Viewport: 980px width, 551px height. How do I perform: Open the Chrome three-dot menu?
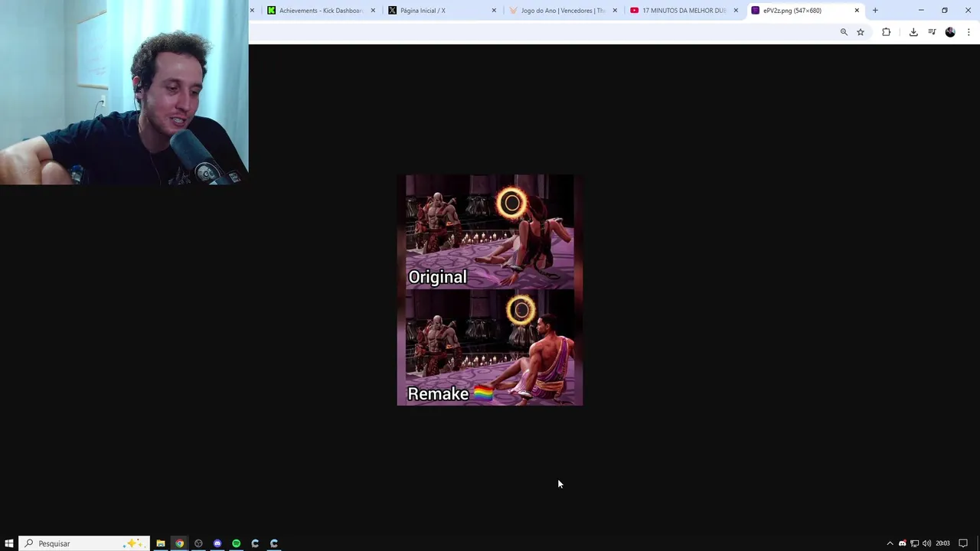coord(969,32)
